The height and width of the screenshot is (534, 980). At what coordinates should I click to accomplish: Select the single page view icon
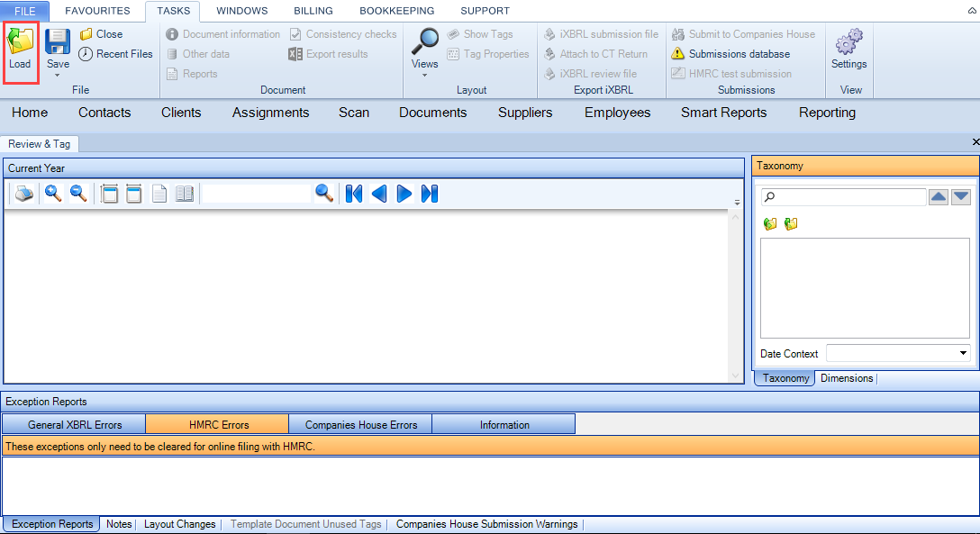[159, 194]
